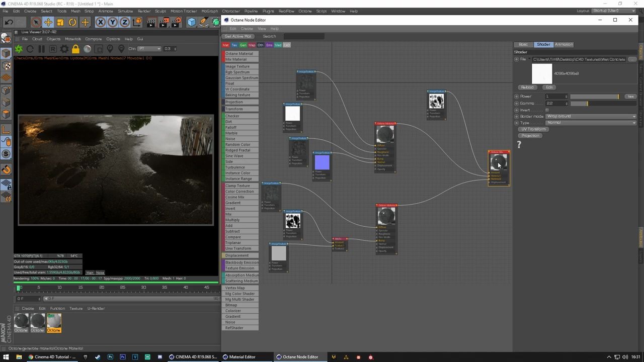This screenshot has width=644, height=362.
Task: Click the Get Active Mat button
Action: coord(237,36)
